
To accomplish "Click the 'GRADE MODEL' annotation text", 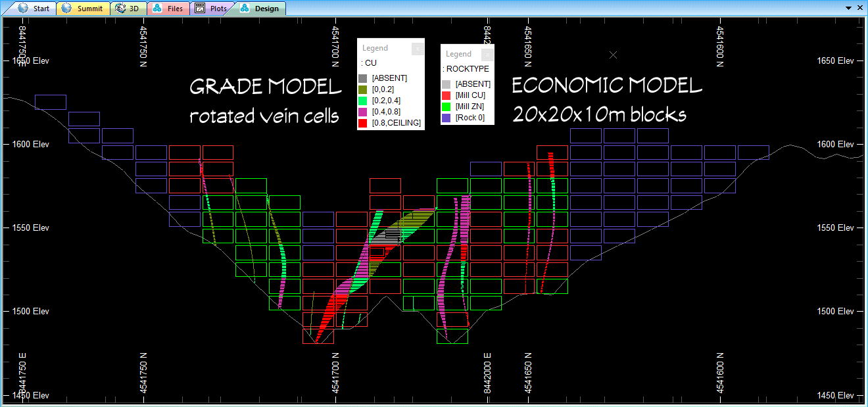I will [x=266, y=86].
